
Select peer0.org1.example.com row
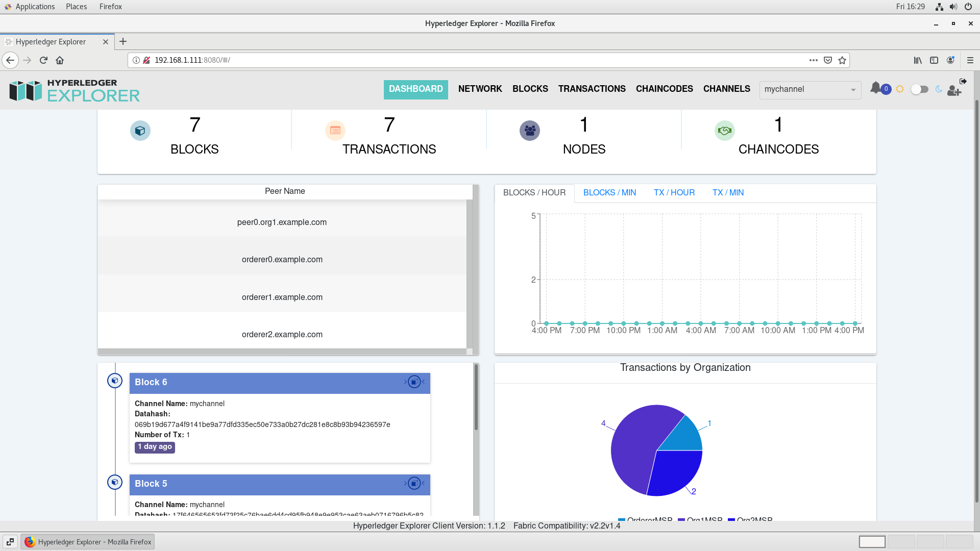282,218
